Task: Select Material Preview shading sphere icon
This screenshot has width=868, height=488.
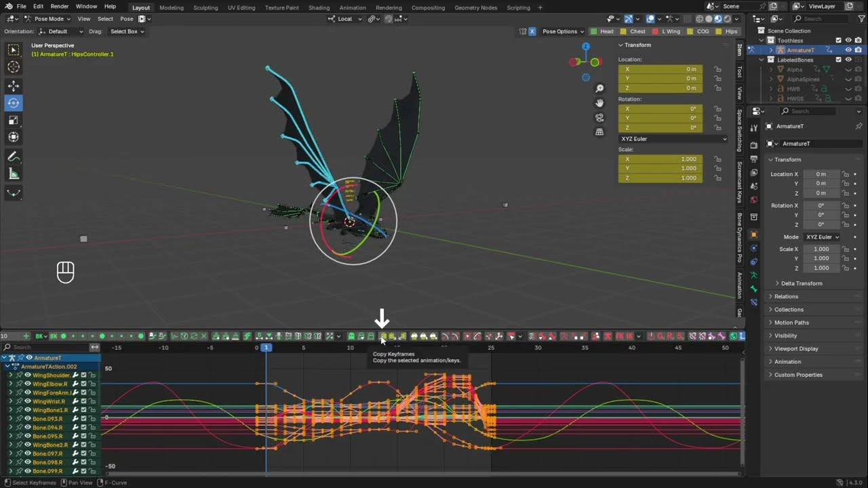Action: (718, 19)
